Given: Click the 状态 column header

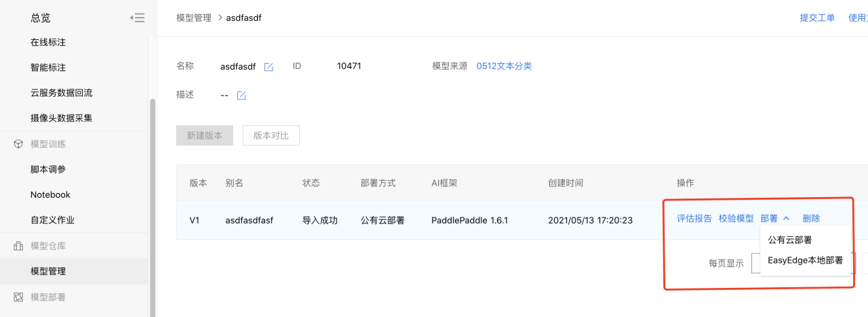Looking at the screenshot, I should (x=311, y=183).
